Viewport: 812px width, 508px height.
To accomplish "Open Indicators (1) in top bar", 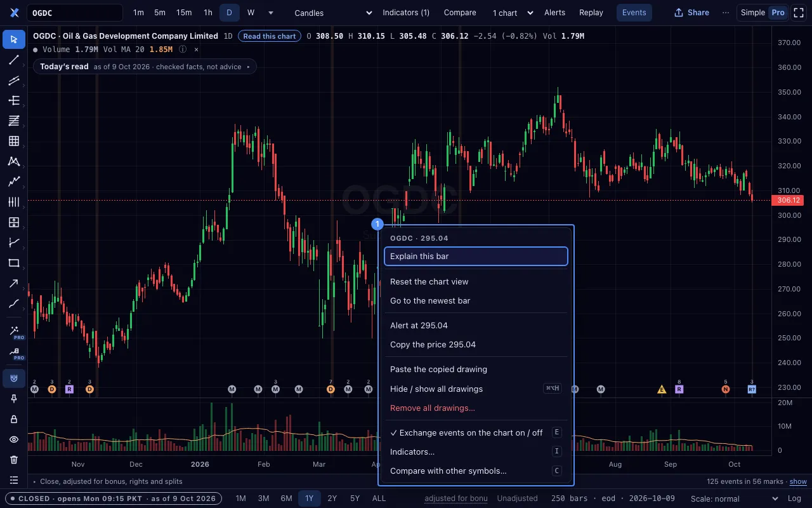I will click(x=406, y=13).
